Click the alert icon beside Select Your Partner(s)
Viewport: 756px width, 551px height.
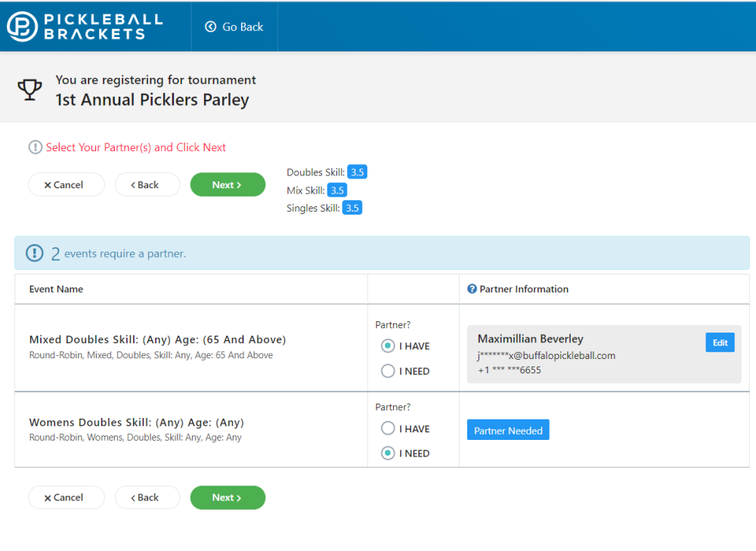tap(36, 147)
